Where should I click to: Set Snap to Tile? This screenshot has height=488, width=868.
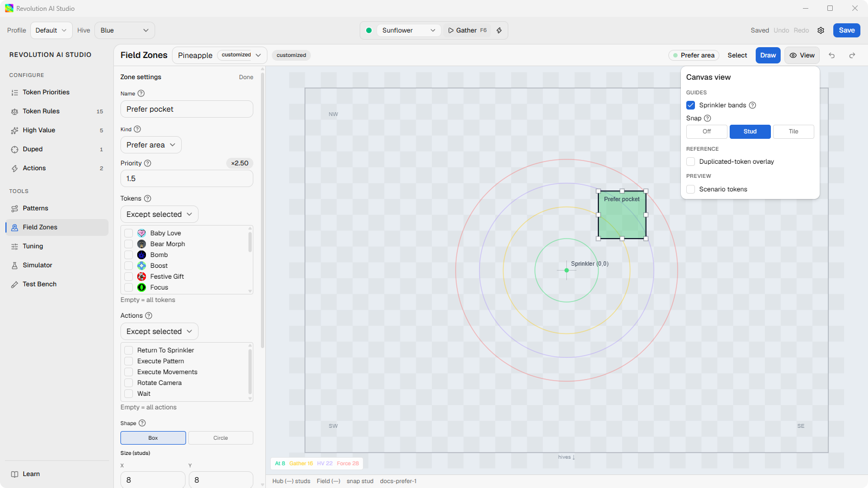tap(794, 131)
